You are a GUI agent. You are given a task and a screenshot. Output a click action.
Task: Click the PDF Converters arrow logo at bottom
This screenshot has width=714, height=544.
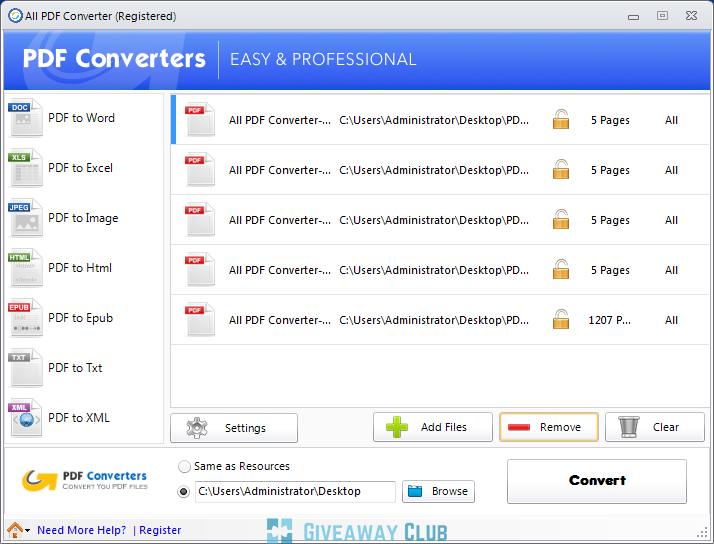(39, 481)
